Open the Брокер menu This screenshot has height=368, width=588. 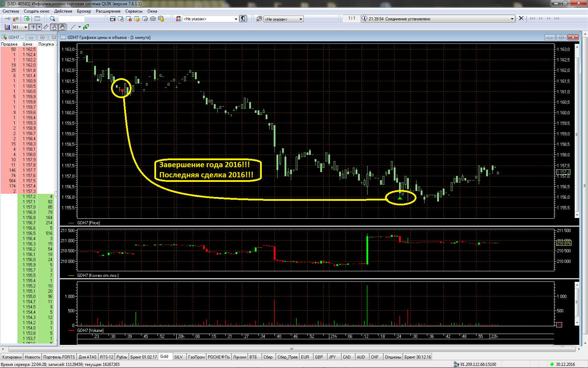84,11
